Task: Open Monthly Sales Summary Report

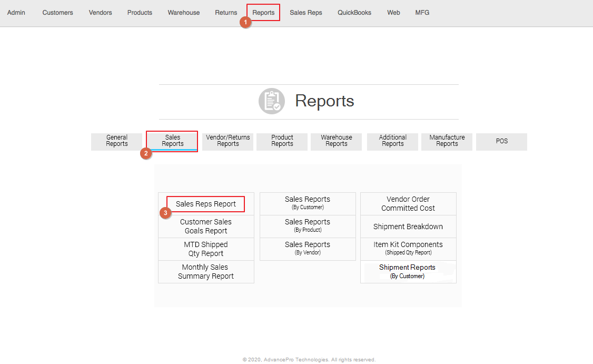Action: tap(206, 272)
